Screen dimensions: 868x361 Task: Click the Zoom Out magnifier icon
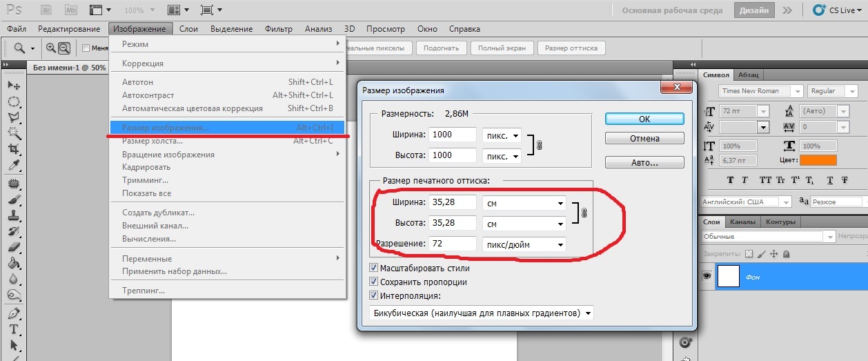(63, 48)
